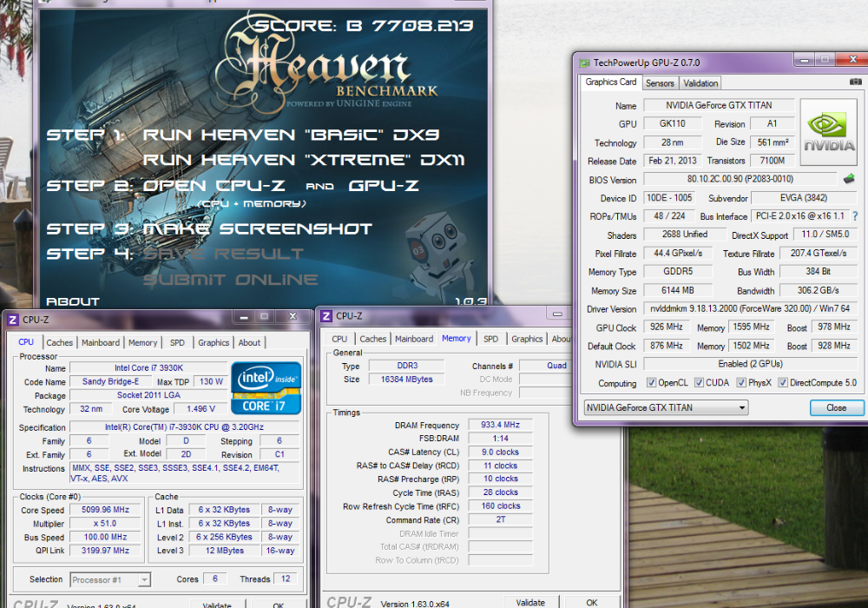The image size is (868, 608).
Task: Open Caches tab in Memory CPU-Z window
Action: pos(372,339)
